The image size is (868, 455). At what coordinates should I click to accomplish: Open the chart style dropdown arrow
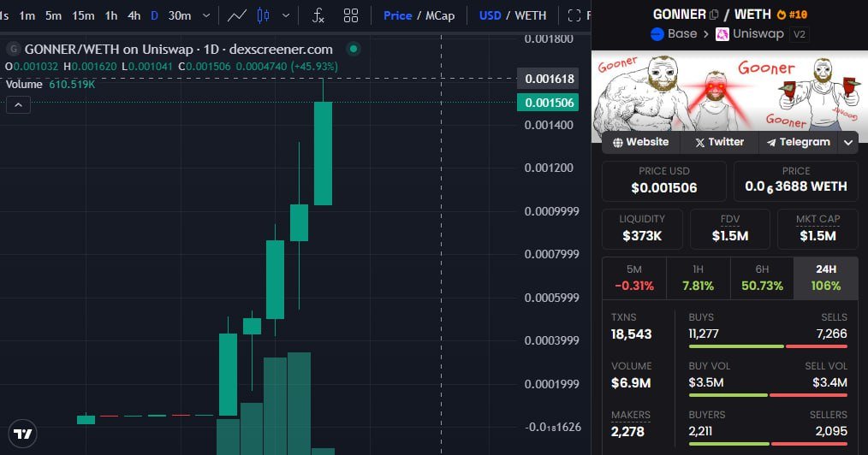point(286,15)
